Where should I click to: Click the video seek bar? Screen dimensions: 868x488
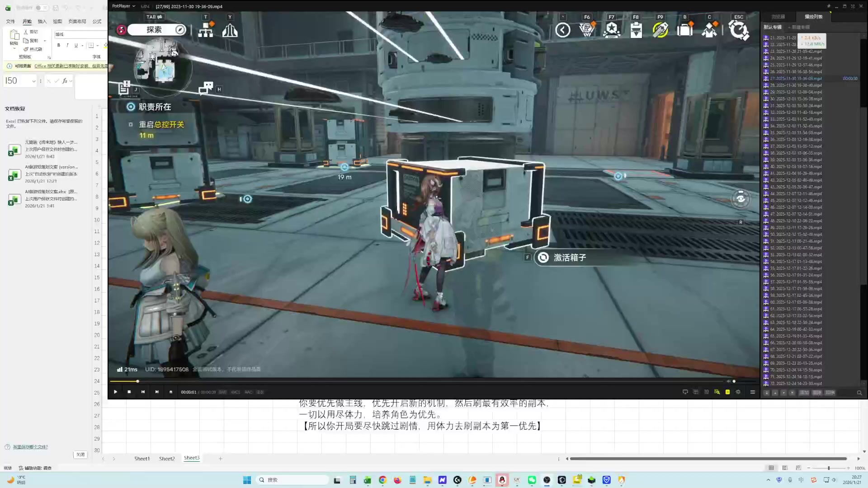click(x=407, y=381)
